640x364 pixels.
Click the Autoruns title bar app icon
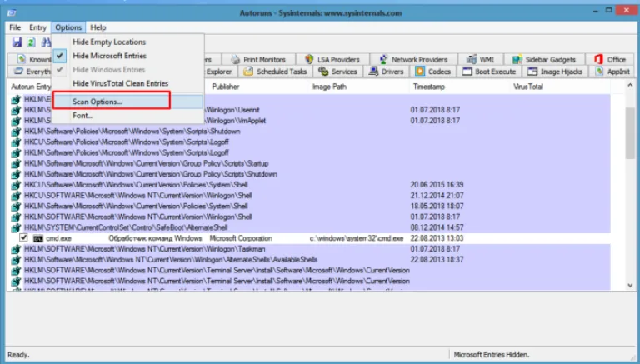(x=12, y=13)
